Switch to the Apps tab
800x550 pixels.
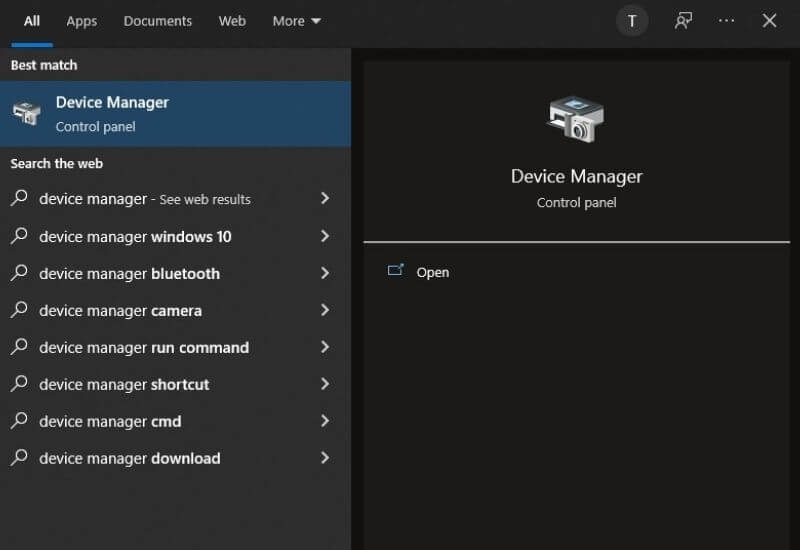click(x=82, y=21)
